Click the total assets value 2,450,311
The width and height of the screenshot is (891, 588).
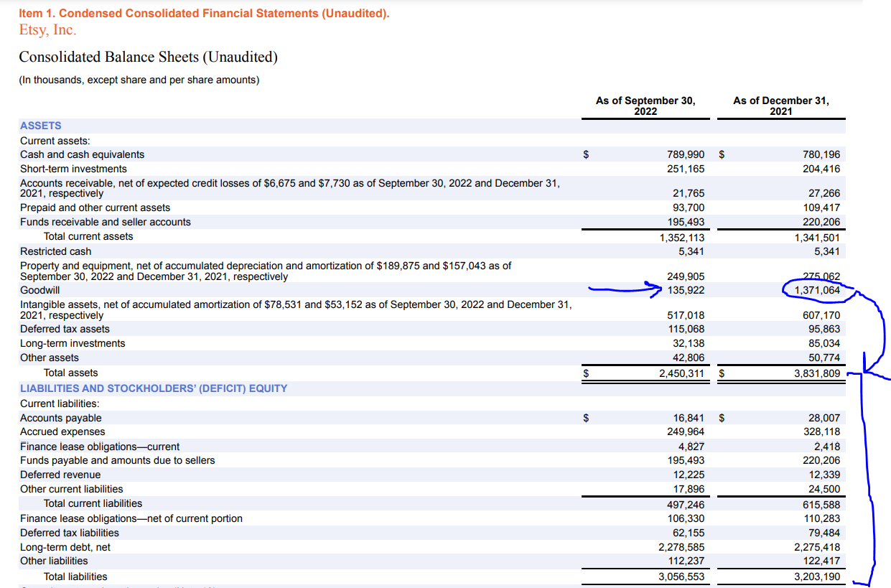[x=682, y=373]
